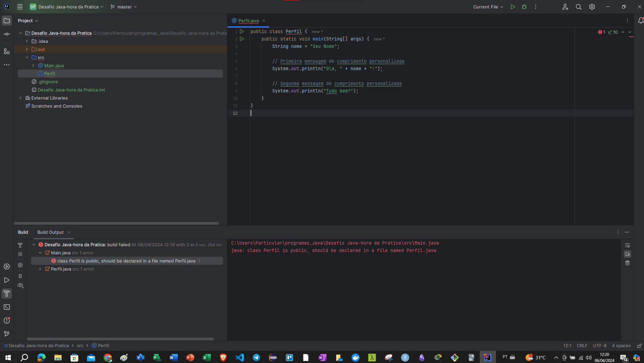The image size is (644, 363).
Task: Open the Main.java path link in build output
Action: point(335,243)
